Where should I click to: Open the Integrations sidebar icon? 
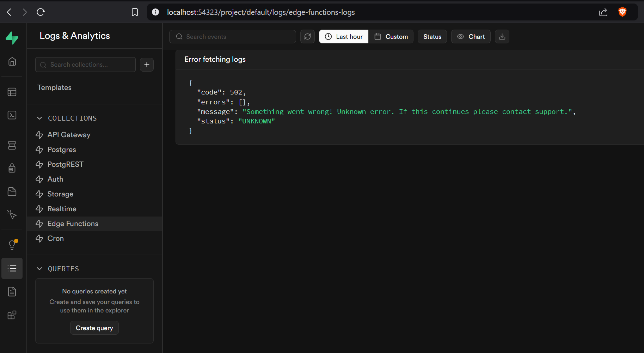pyautogui.click(x=12, y=315)
